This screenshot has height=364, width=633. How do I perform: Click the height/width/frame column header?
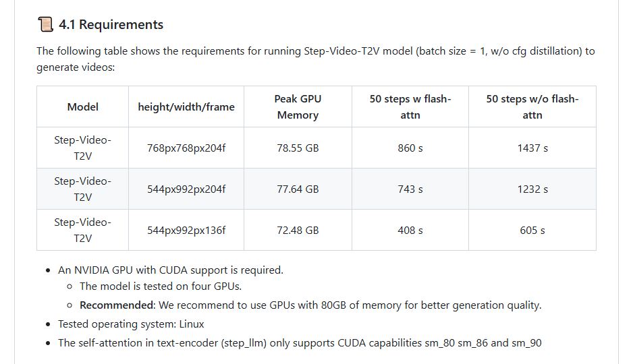coord(186,107)
